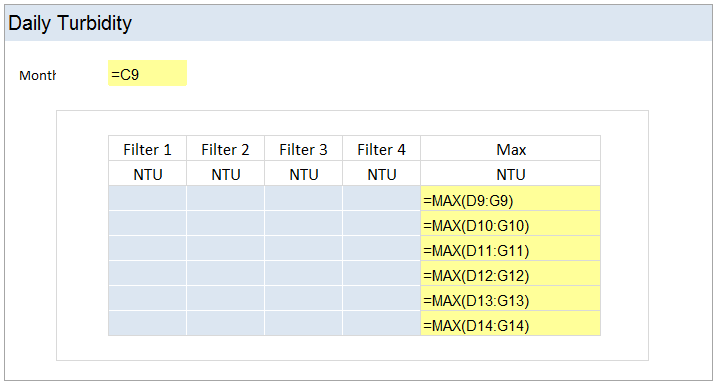
Task: Select the NTU cell under Filter 3
Action: coord(304,173)
